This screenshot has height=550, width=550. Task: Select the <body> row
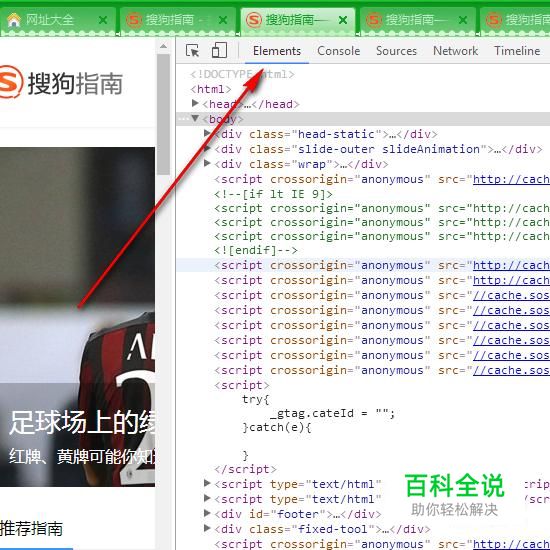click(x=363, y=119)
